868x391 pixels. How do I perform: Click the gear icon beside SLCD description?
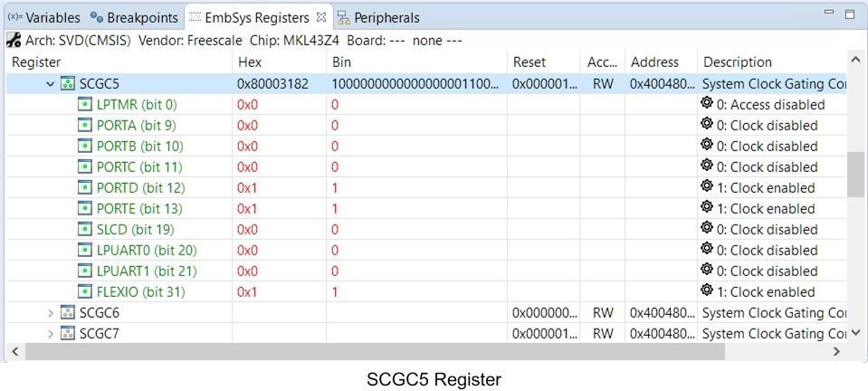click(707, 228)
